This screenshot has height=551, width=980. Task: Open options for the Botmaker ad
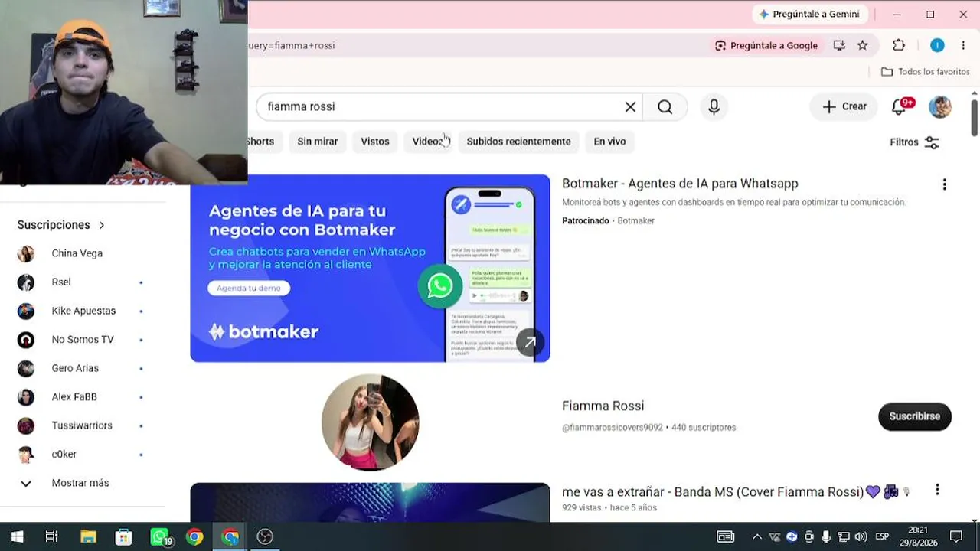(944, 184)
